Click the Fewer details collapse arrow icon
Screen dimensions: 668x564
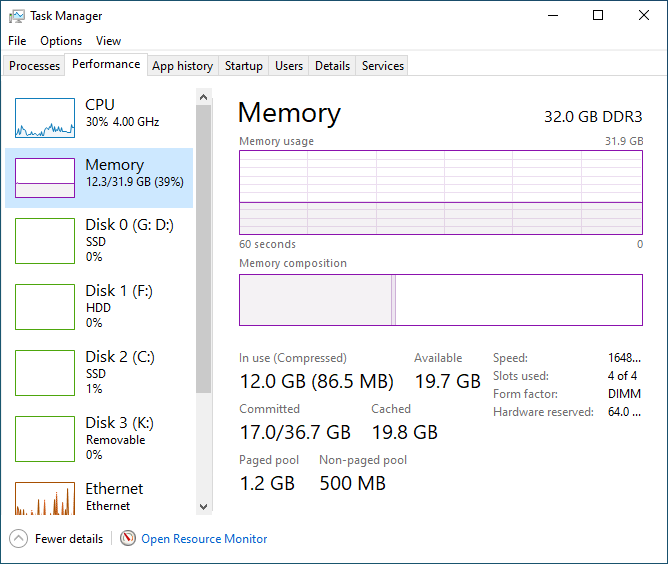click(x=18, y=539)
